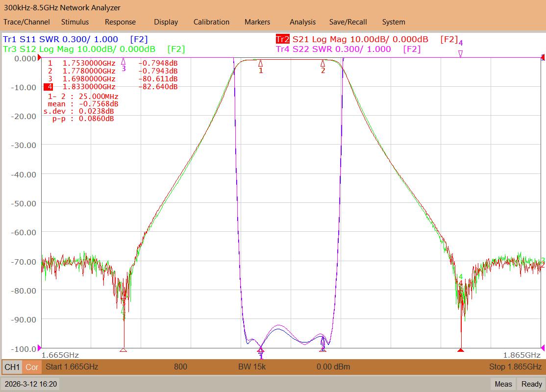Click filled red marker 4 triangle on bottom axis
The height and width of the screenshot is (392, 546).
point(461,350)
